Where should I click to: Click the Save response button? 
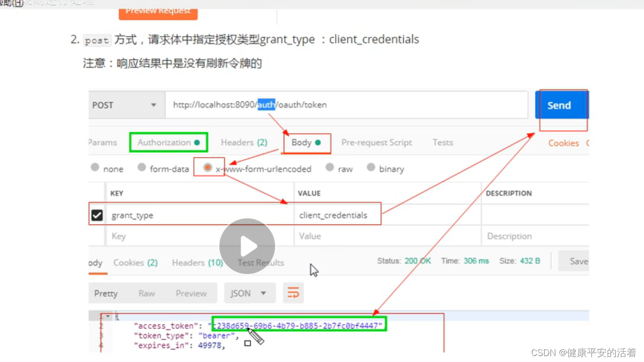[x=573, y=261]
